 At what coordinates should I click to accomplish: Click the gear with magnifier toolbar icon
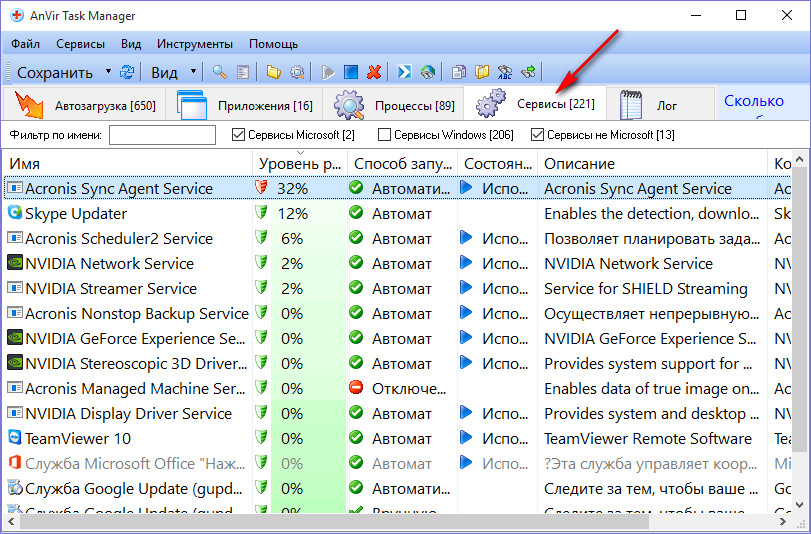(x=297, y=72)
